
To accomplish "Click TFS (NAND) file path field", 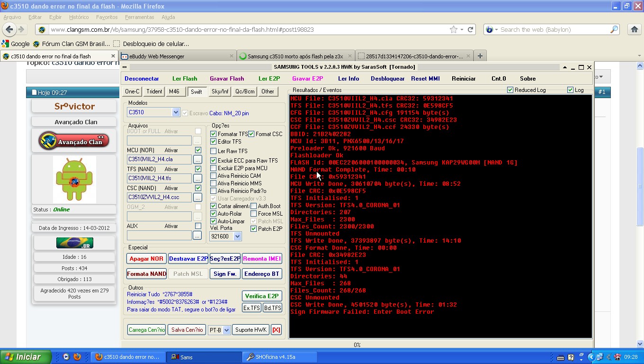I will (x=159, y=179).
